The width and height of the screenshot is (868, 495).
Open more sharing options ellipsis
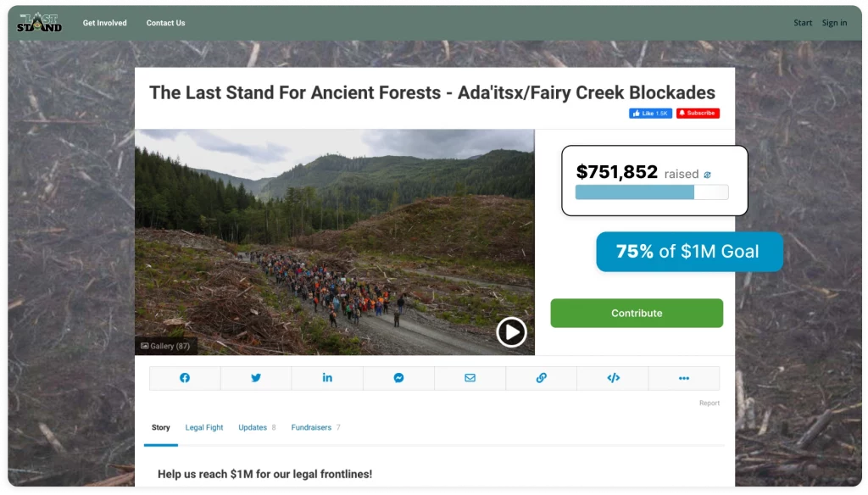[x=684, y=378]
